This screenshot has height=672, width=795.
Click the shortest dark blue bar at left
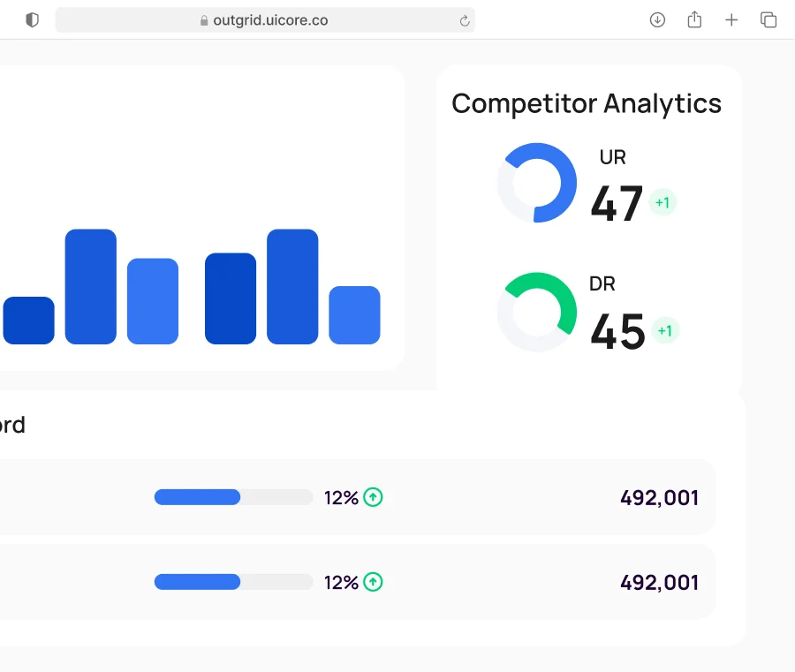point(28,321)
